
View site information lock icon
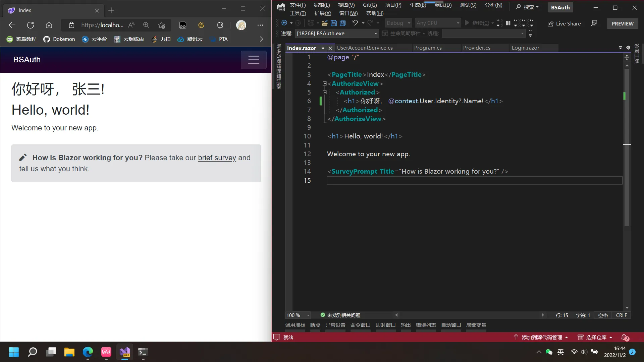tap(71, 25)
